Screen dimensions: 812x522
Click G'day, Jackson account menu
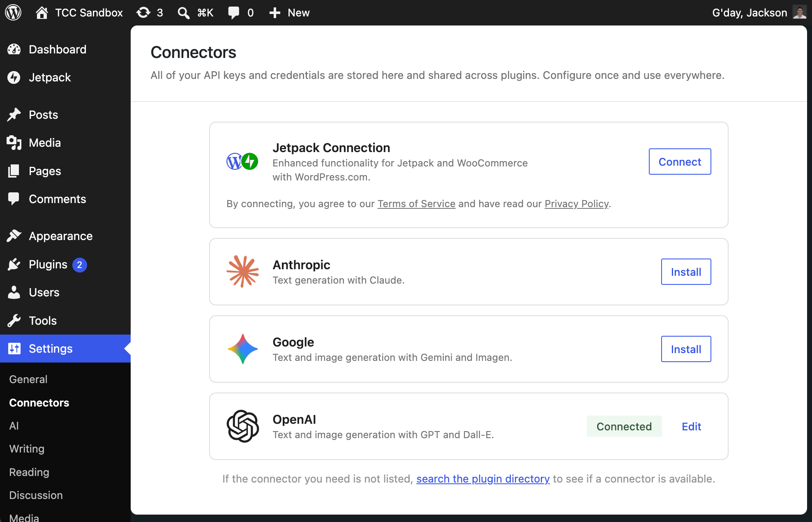pos(750,13)
